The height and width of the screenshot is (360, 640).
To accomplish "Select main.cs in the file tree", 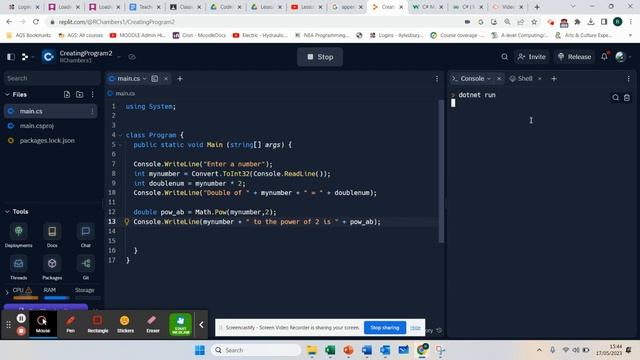I will click(51, 111).
